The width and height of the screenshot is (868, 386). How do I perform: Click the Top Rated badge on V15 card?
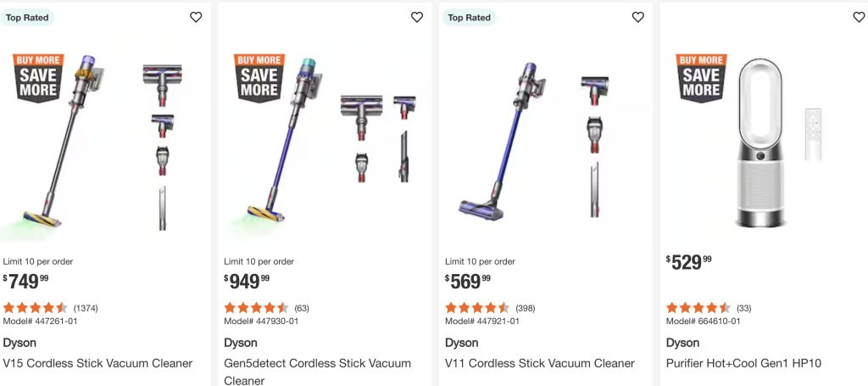(x=28, y=17)
